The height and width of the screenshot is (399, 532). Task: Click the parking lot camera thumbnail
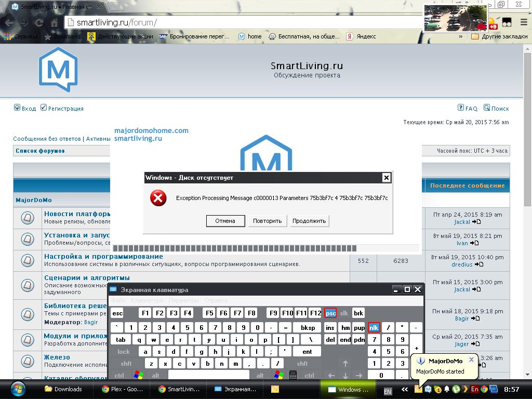[x=455, y=18]
